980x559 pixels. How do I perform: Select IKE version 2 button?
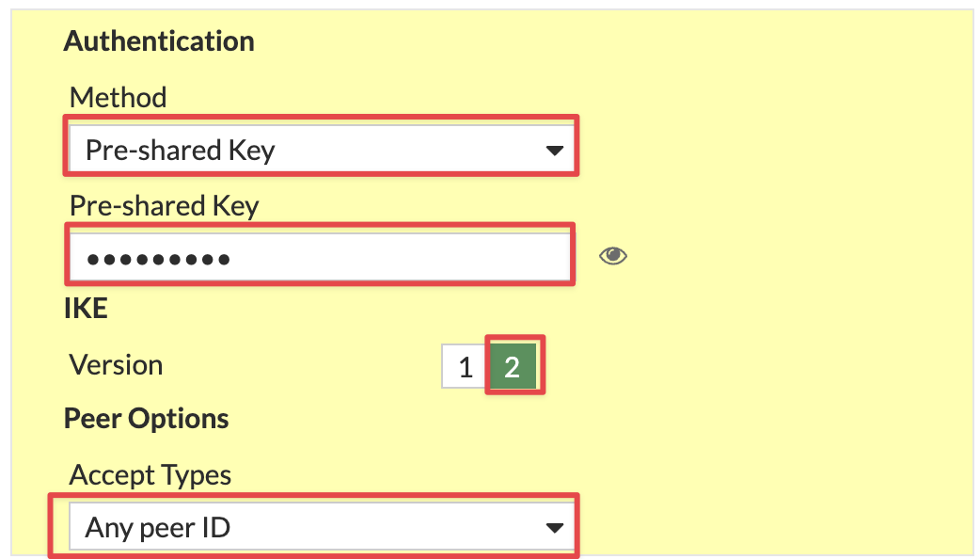[513, 366]
